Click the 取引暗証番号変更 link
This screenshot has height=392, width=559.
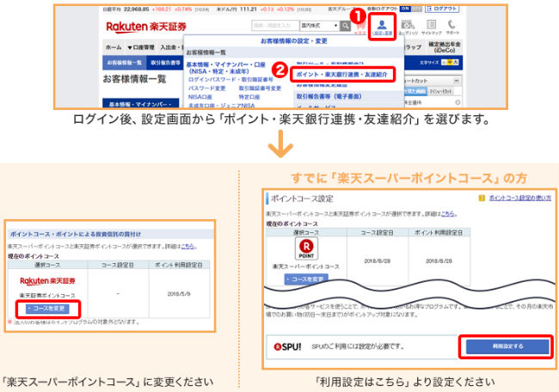[x=260, y=88]
